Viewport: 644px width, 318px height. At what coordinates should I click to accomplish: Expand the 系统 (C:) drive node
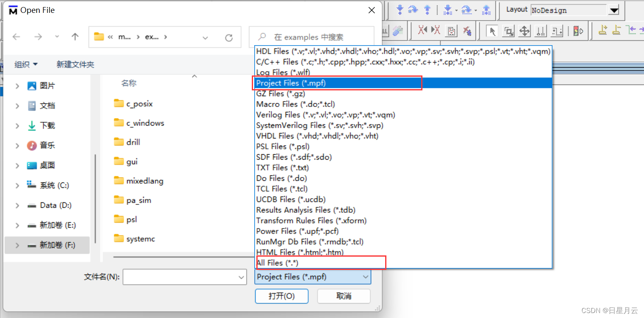(17, 185)
